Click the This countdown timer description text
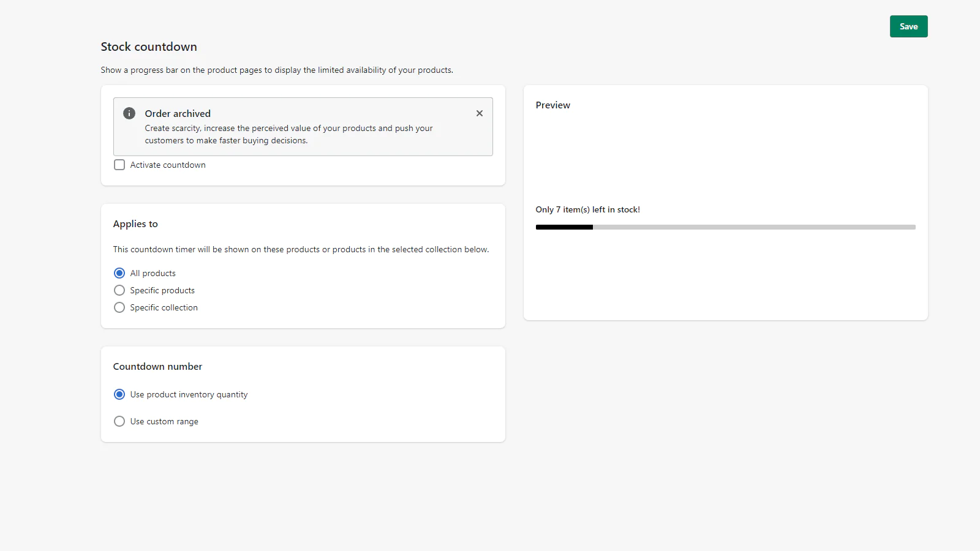The width and height of the screenshot is (980, 551). coord(301,250)
